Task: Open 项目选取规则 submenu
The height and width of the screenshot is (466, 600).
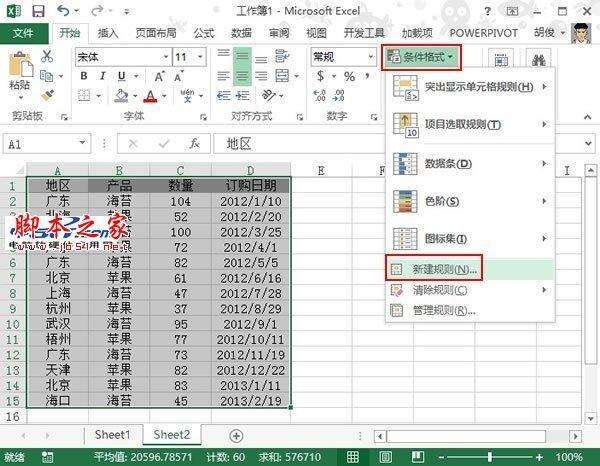Action: 470,125
